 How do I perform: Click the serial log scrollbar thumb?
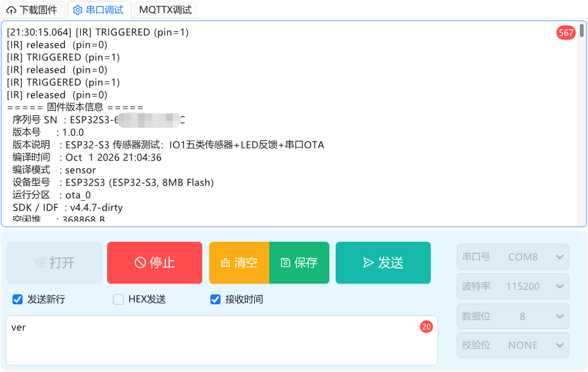tap(582, 30)
